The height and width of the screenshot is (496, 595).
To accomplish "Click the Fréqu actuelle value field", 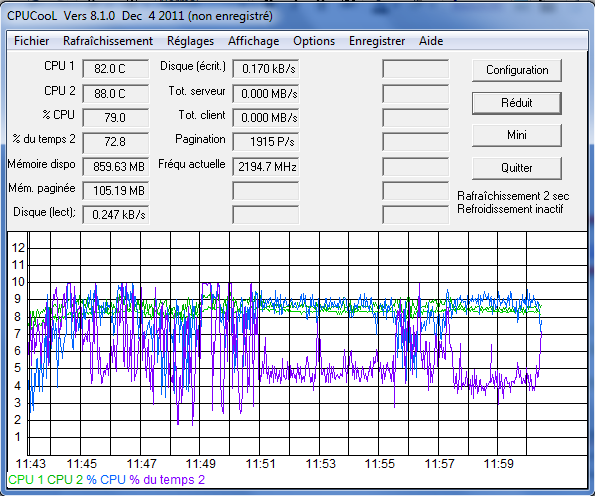I will [266, 167].
